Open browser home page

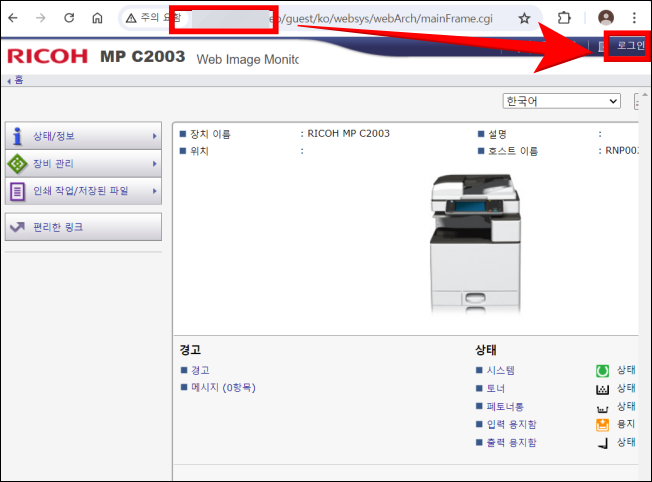[97, 18]
